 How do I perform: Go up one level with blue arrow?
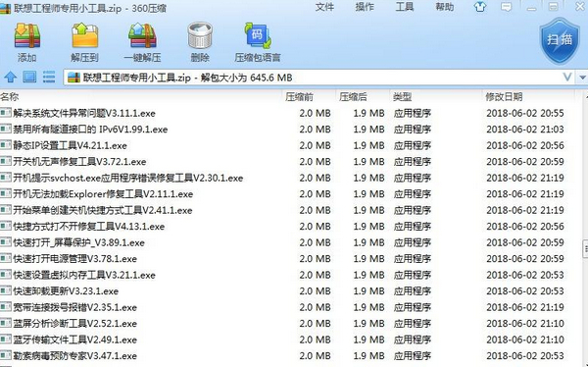click(x=10, y=78)
